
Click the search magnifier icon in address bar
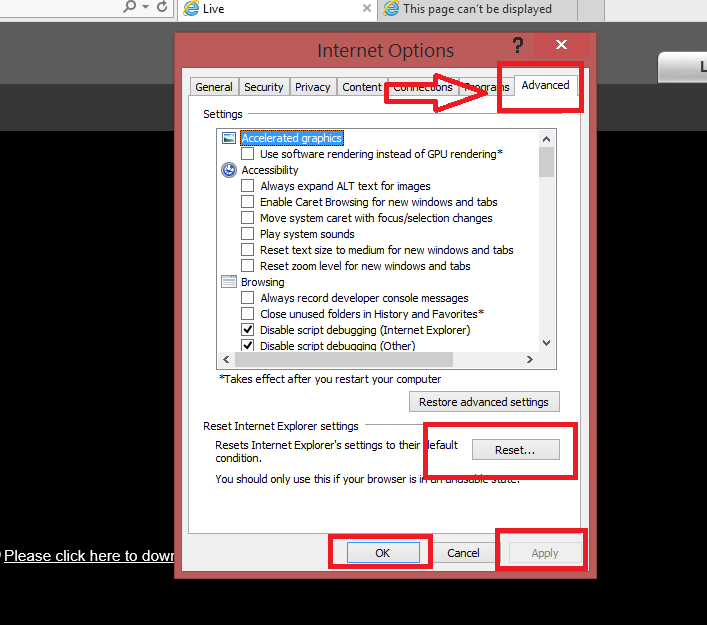(129, 6)
